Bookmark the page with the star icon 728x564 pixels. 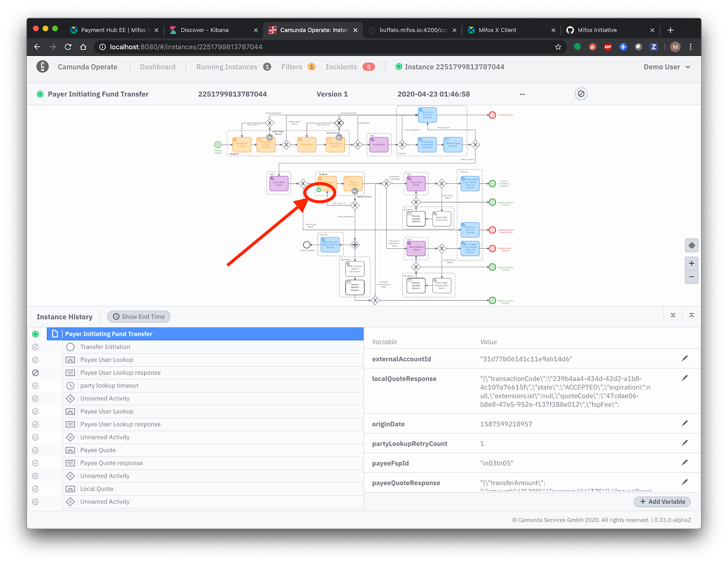(558, 47)
